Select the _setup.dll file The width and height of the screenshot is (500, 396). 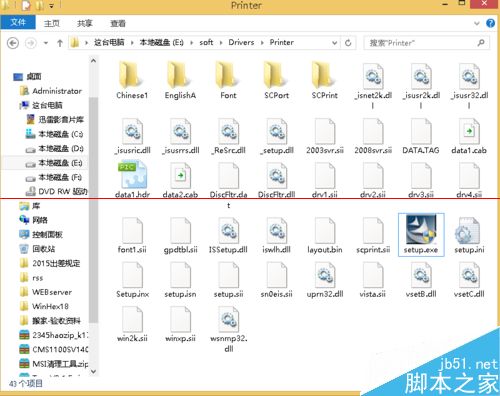coord(277,136)
